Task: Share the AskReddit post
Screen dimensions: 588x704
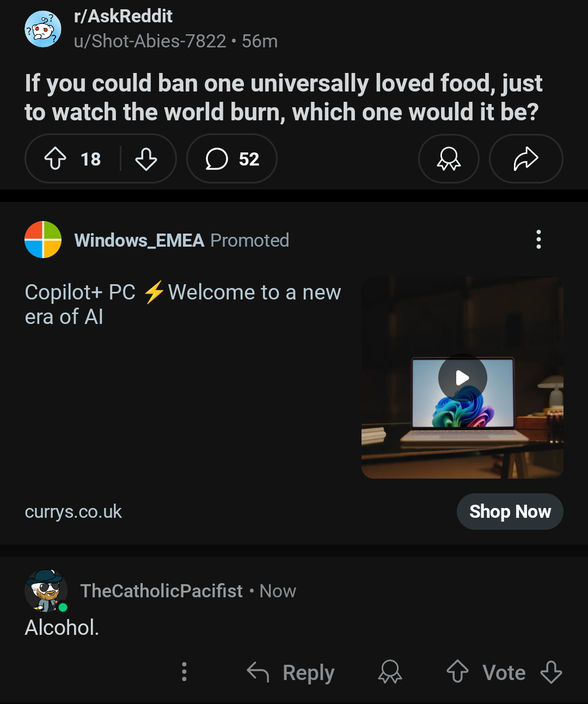Action: (x=526, y=159)
